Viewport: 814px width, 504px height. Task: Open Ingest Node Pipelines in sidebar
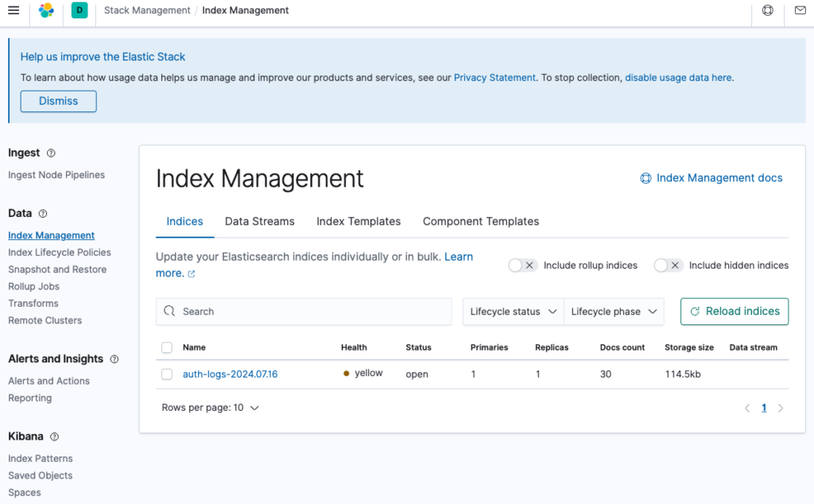coord(56,175)
